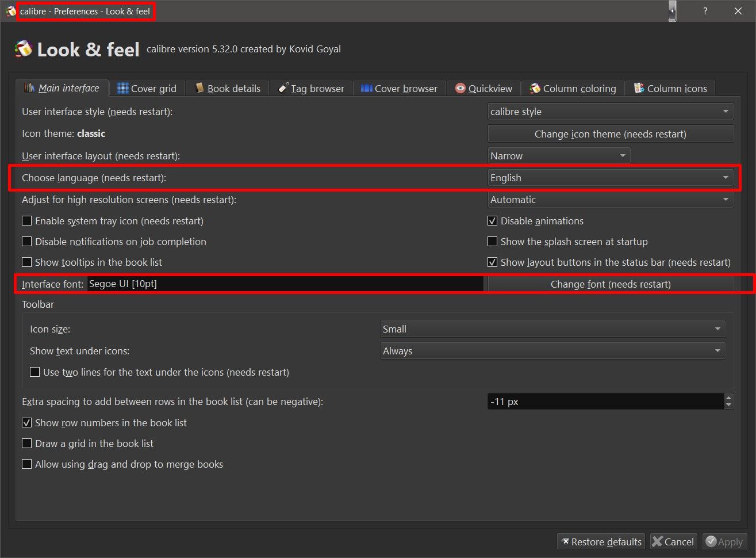This screenshot has width=756, height=558.
Task: Enable system tray icon checkbox
Action: (27, 221)
